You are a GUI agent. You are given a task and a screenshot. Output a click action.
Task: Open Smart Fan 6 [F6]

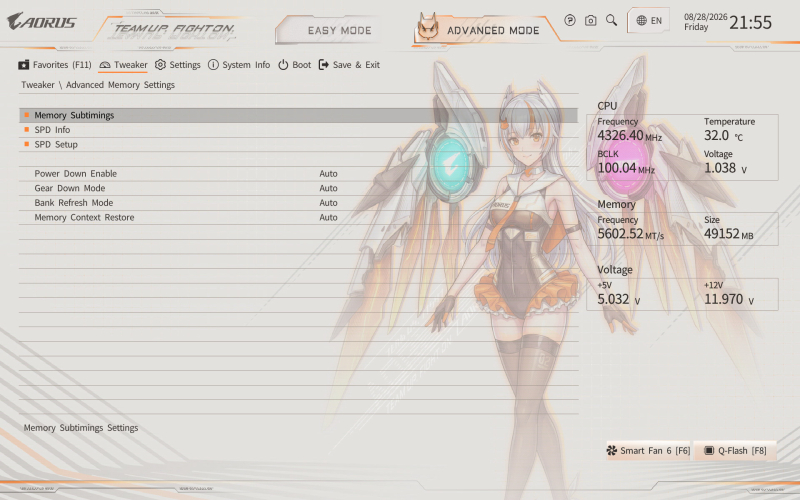click(x=648, y=451)
